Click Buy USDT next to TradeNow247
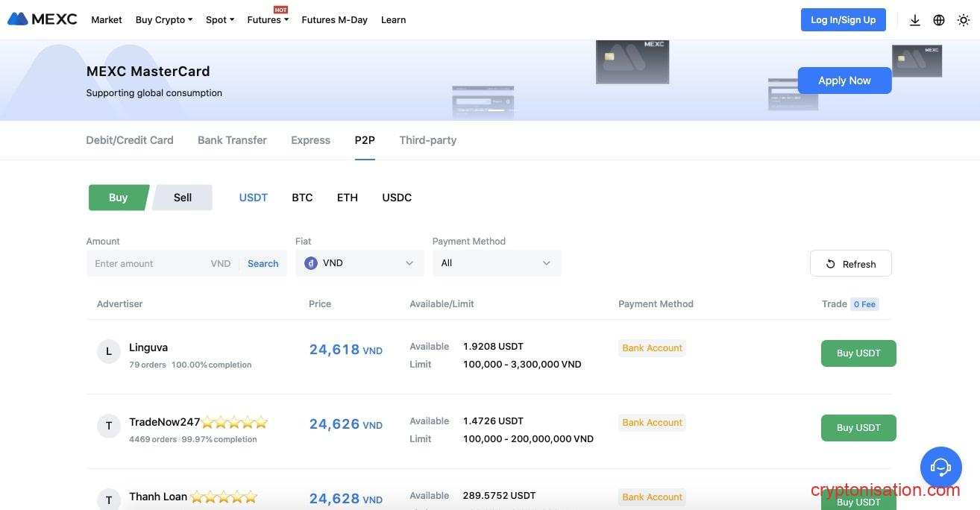 click(858, 427)
